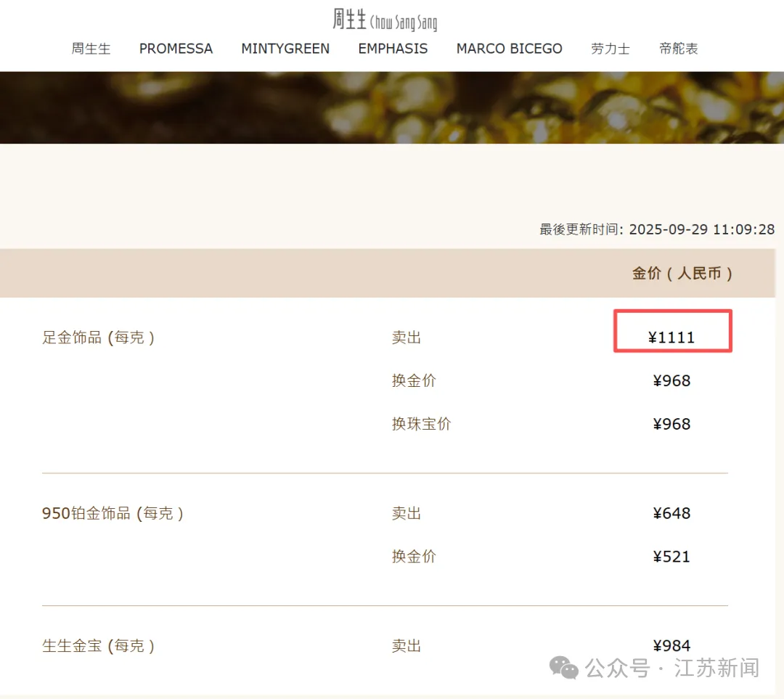Click the highlighted ¥1111 gold sell price

tap(672, 338)
